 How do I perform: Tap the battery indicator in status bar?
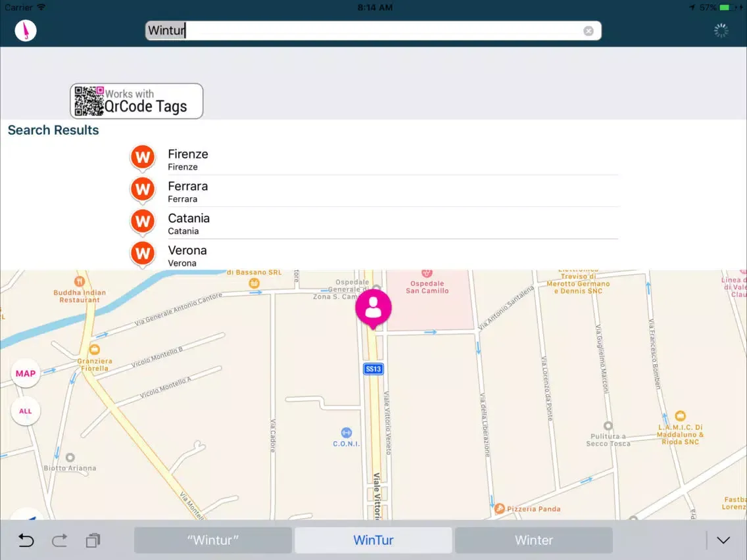[x=725, y=8]
